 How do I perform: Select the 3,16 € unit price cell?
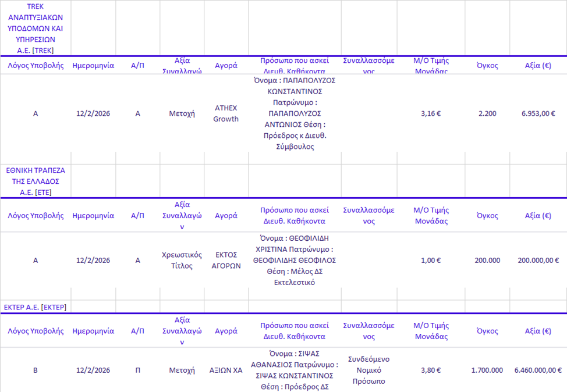coord(431,113)
